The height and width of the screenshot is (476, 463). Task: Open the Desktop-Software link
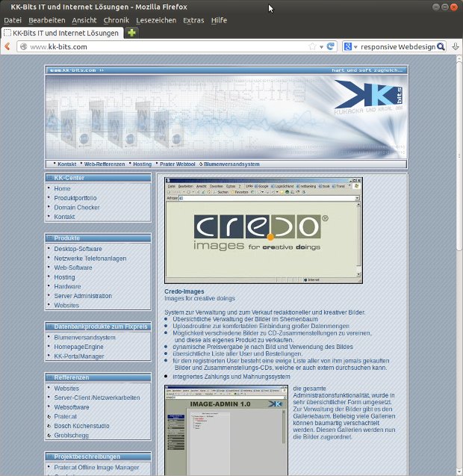click(78, 249)
